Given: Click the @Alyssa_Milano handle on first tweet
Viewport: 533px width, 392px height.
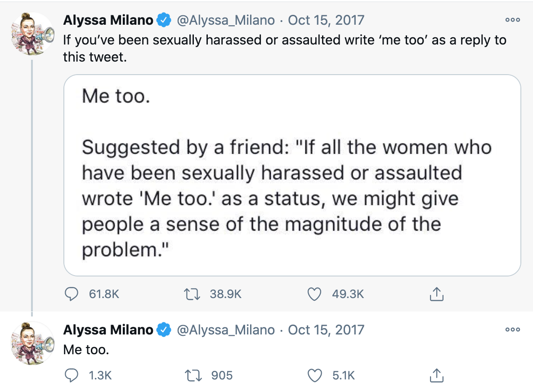Looking at the screenshot, I should click(x=226, y=20).
